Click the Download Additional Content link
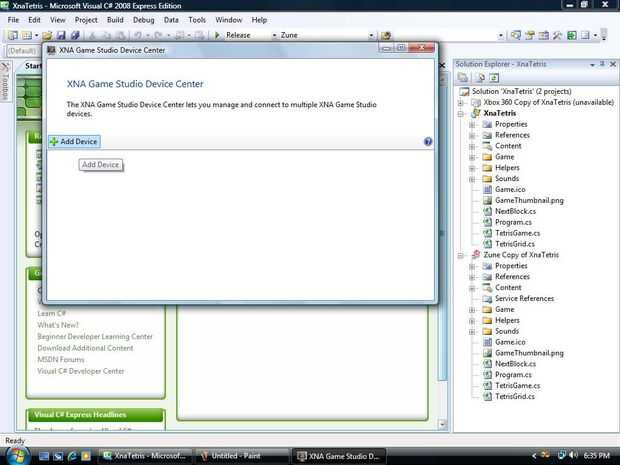Viewport: 620px width, 465px height. tap(85, 348)
